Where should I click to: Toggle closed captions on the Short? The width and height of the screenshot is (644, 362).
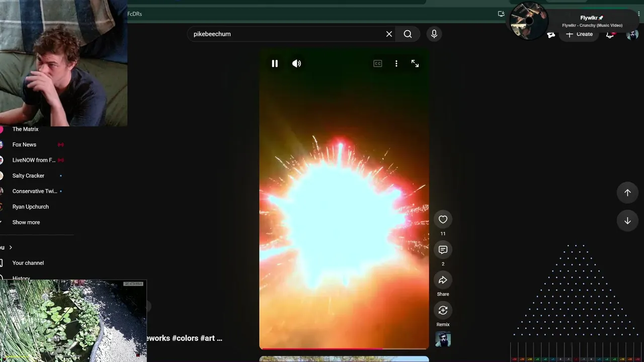pos(378,63)
